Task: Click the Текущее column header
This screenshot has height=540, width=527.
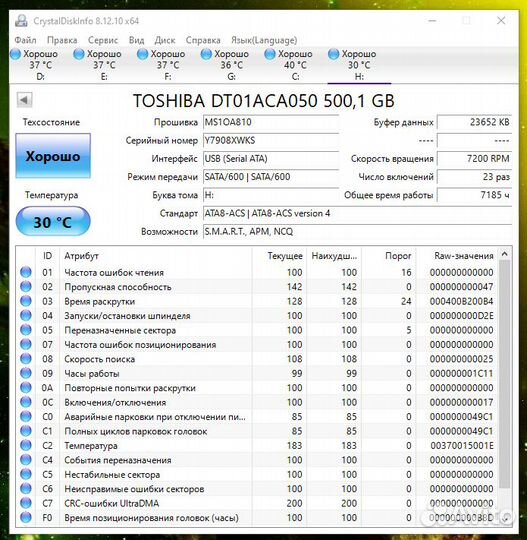Action: click(x=279, y=256)
